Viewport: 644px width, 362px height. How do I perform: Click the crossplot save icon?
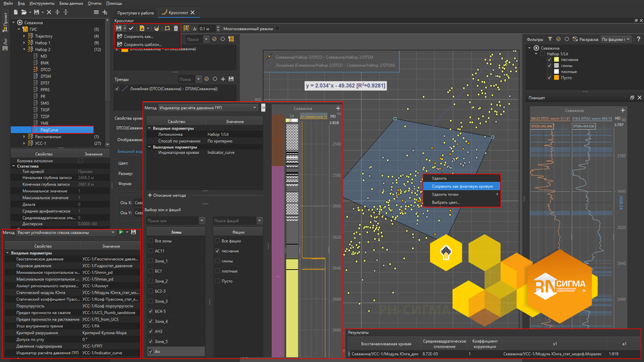click(x=119, y=29)
